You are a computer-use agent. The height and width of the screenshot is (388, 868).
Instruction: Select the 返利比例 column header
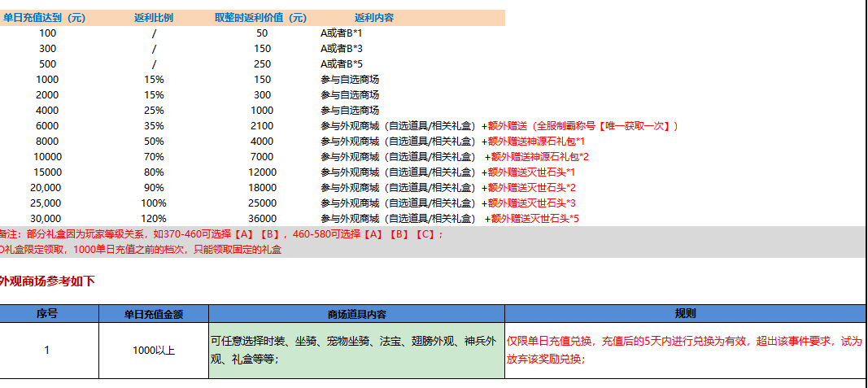[x=154, y=18]
